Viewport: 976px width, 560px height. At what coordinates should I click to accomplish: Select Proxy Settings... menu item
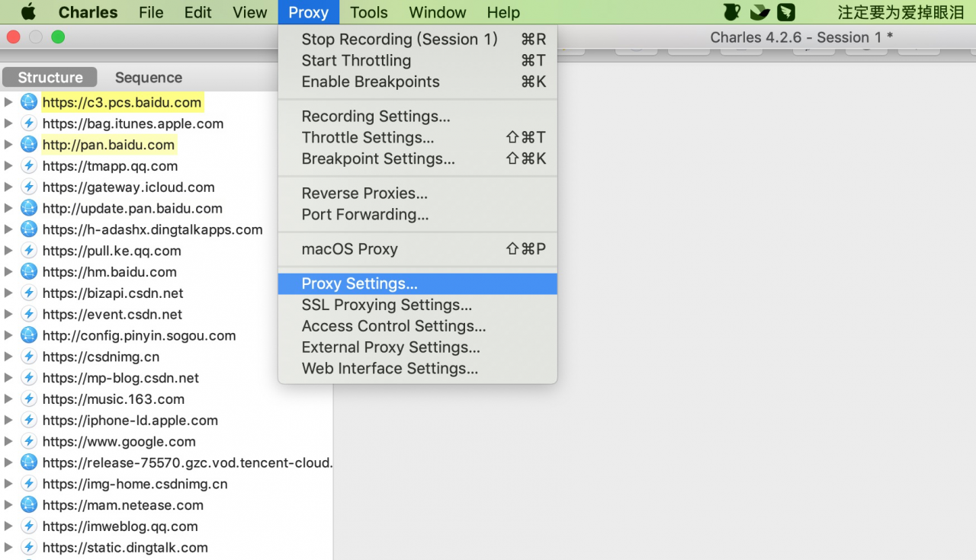click(418, 283)
